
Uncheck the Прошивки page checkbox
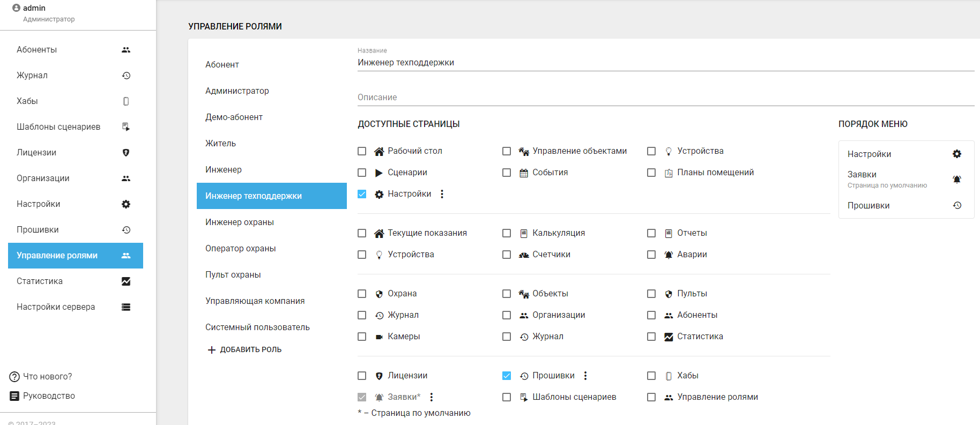[x=507, y=376]
